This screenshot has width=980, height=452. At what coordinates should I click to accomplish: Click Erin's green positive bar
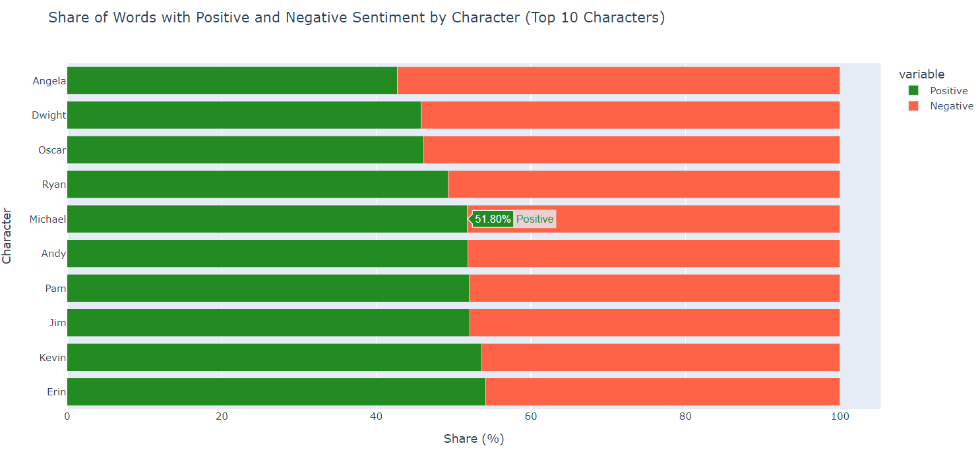tap(276, 392)
